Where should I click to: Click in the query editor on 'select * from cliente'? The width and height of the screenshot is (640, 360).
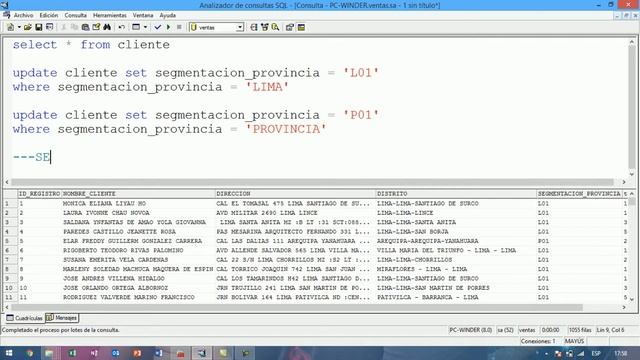click(91, 44)
